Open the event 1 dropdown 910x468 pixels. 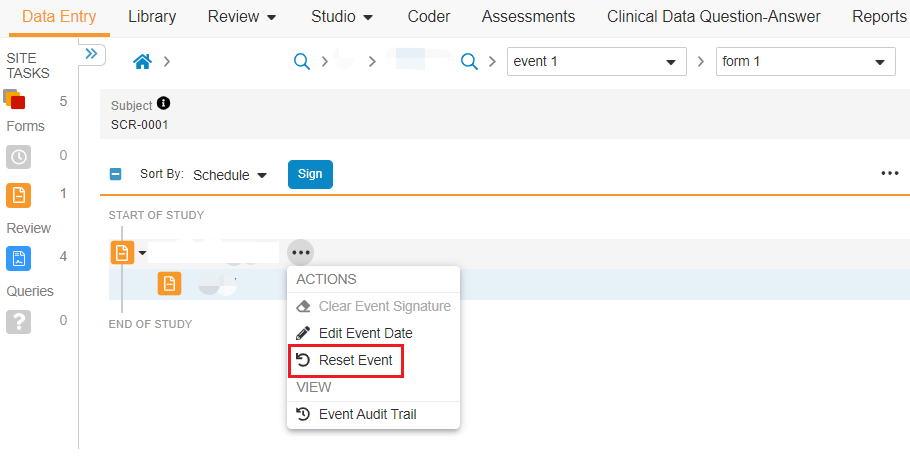596,62
